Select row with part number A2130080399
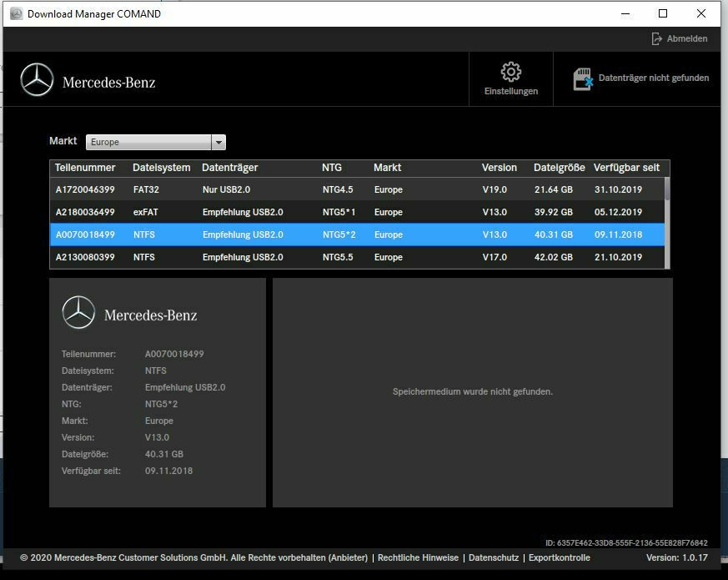The width and height of the screenshot is (728, 580). tap(357, 257)
